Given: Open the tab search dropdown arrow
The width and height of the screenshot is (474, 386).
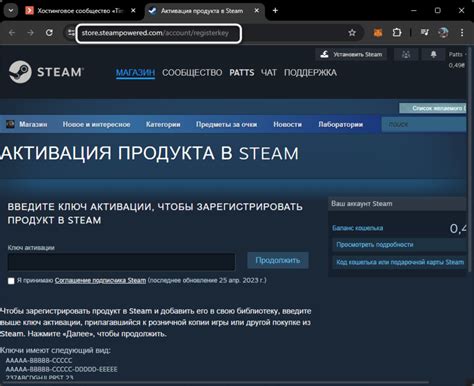Looking at the screenshot, I should (11, 11).
